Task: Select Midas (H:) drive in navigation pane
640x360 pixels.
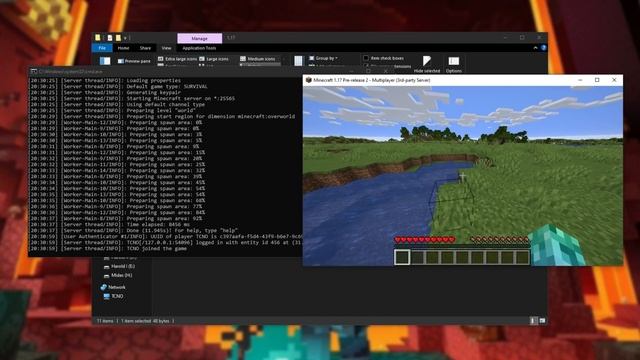Action: coord(118,276)
